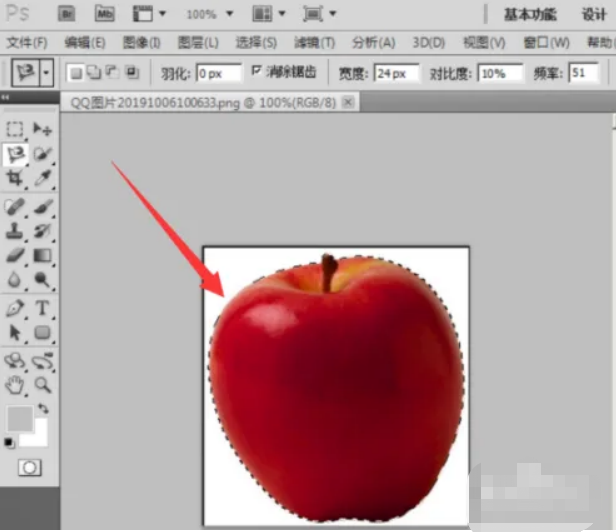Select the Rectangular Marquee tool
This screenshot has width=616, height=532.
point(15,129)
